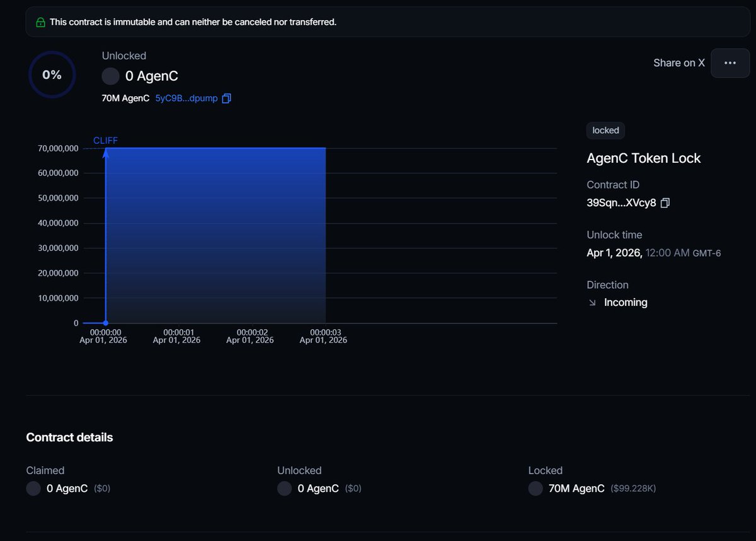This screenshot has width=756, height=541.
Task: Click the CLIFF marker on the chart
Action: pos(105,141)
